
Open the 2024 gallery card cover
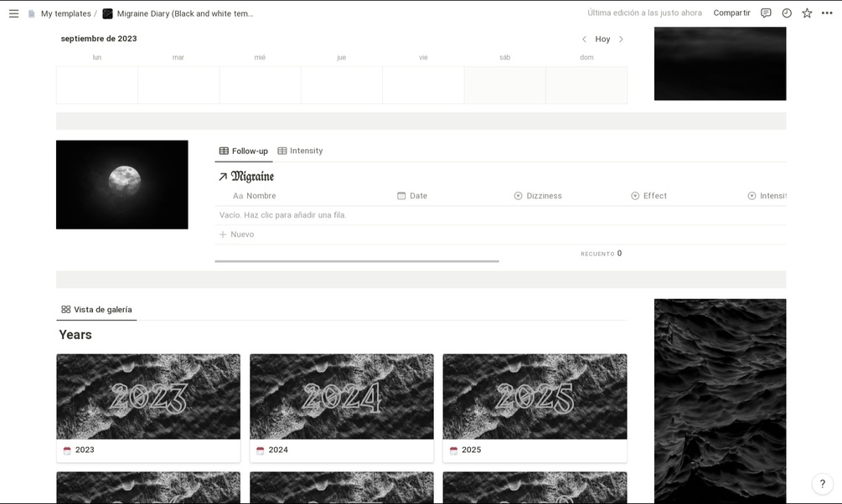coord(342,397)
